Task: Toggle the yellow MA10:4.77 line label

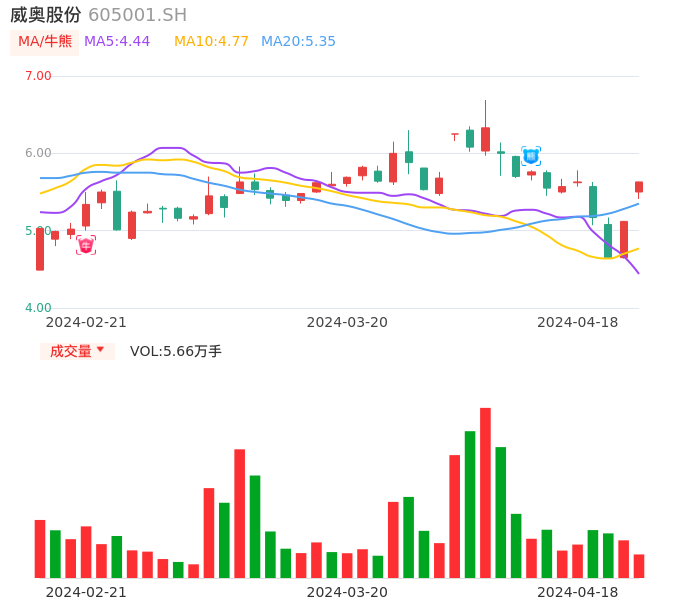Action: click(x=211, y=42)
